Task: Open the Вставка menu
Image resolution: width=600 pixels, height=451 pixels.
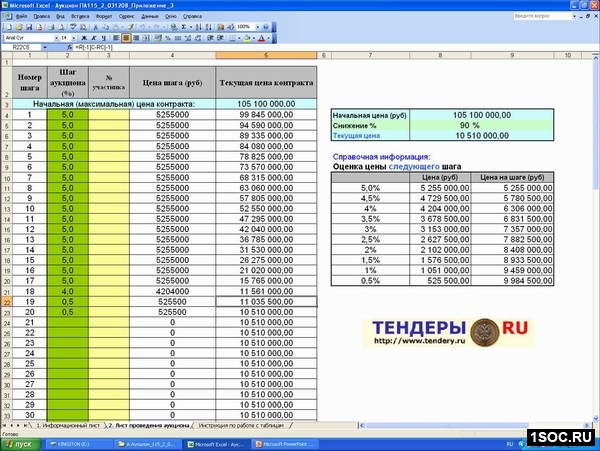Action: click(x=80, y=16)
